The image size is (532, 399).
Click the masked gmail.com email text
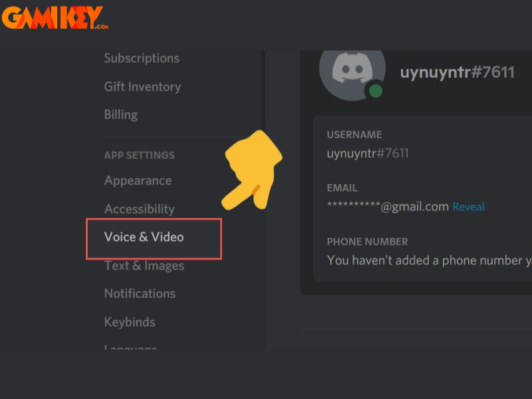tap(388, 206)
